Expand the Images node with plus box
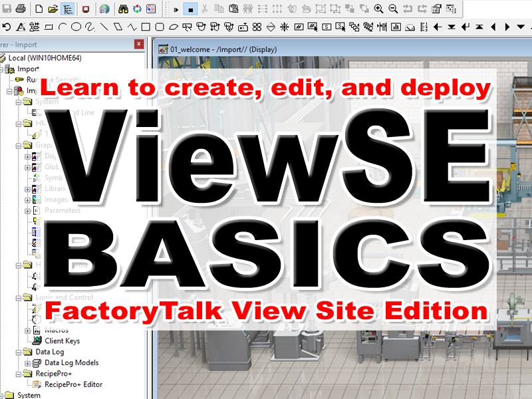Viewport: 532px width, 399px height. pyautogui.click(x=27, y=200)
